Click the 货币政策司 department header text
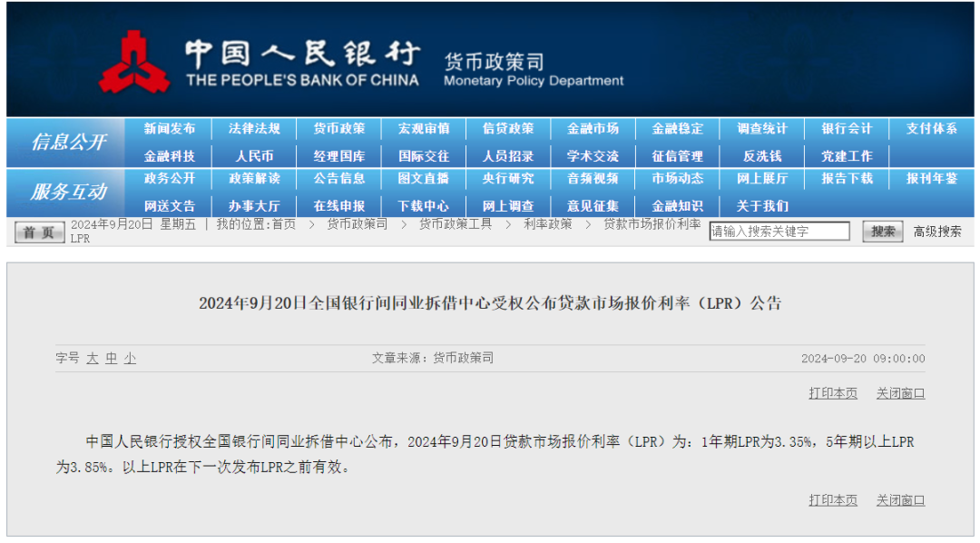The width and height of the screenshot is (980, 543). (x=494, y=62)
